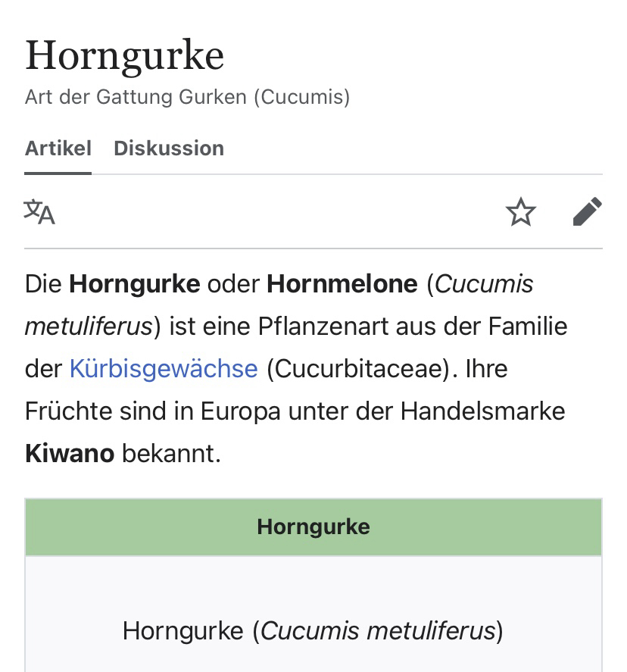Tap the pencil edit icon
Viewport: 627px width, 672px height.
pos(588,212)
